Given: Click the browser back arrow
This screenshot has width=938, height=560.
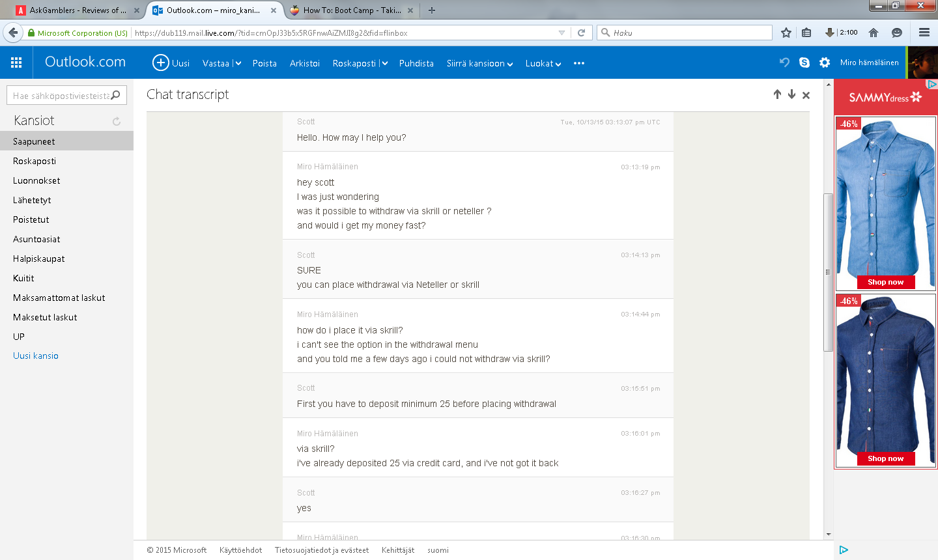Looking at the screenshot, I should 13,33.
